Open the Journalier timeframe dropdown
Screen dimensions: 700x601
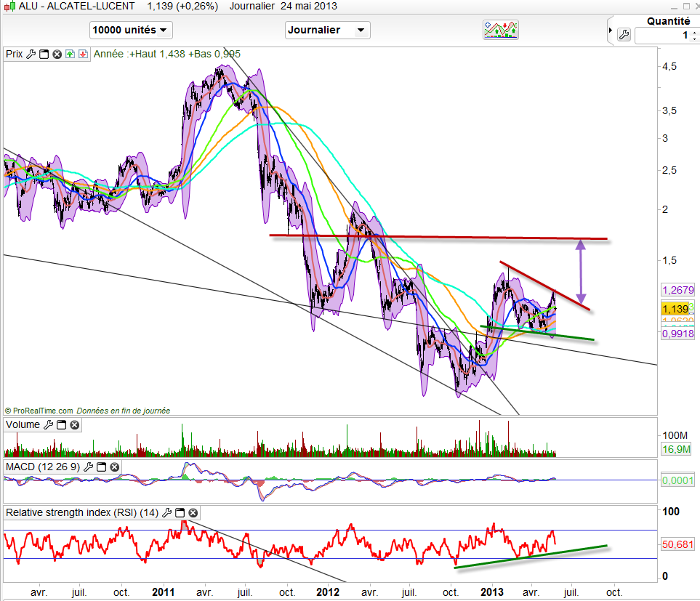(327, 30)
